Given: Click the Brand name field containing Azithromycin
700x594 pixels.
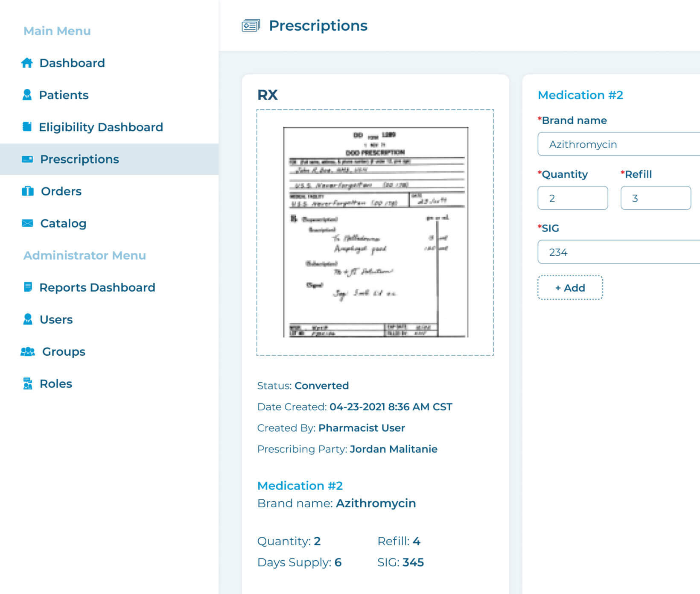Looking at the screenshot, I should coord(619,144).
